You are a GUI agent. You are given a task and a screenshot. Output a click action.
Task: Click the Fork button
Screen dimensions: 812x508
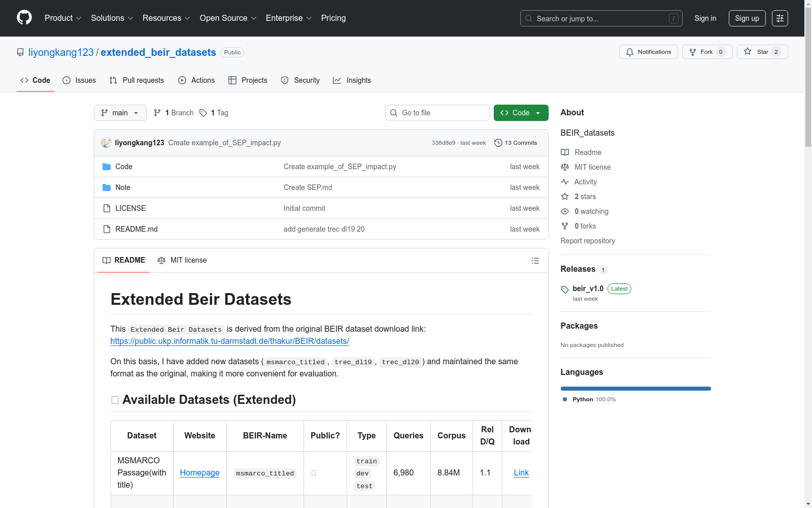707,52
